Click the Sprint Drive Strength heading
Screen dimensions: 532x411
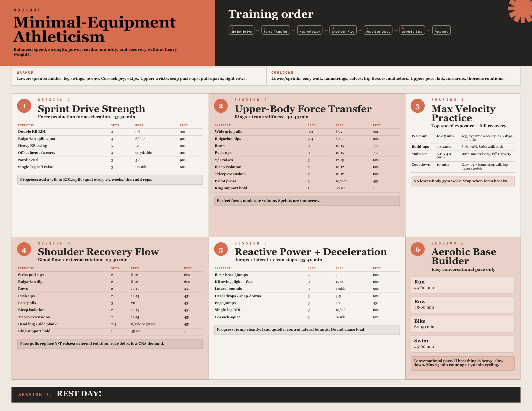(x=91, y=109)
